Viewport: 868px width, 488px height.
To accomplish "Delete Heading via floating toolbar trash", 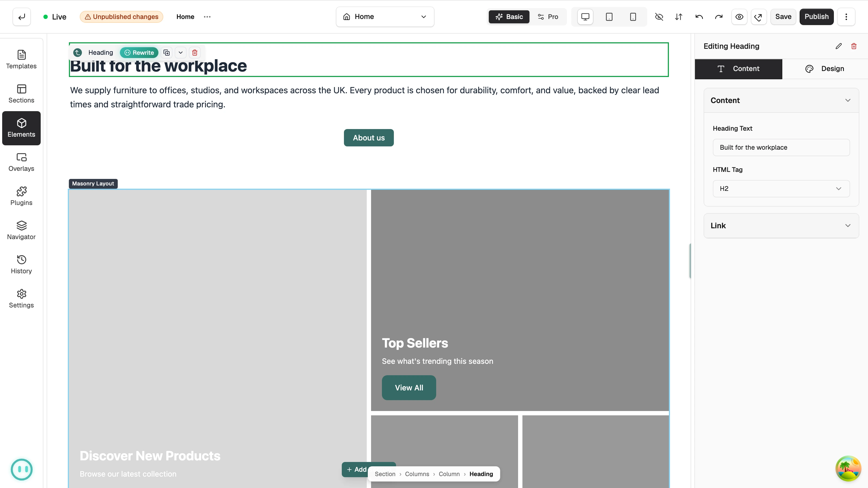I will [195, 53].
